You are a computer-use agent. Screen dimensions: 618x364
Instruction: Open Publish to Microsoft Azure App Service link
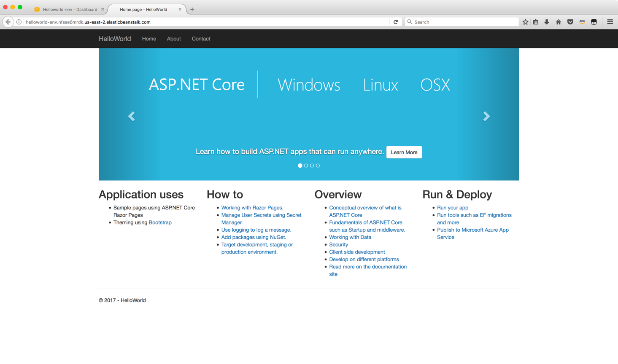click(x=473, y=233)
